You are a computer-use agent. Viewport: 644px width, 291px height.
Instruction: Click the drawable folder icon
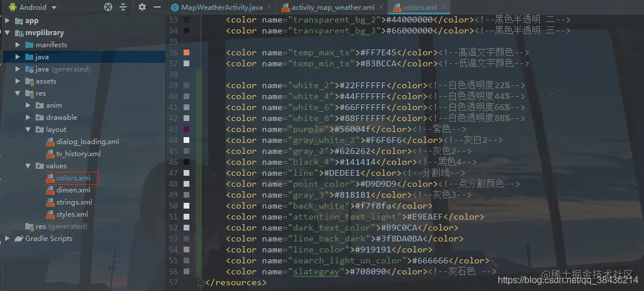click(40, 117)
